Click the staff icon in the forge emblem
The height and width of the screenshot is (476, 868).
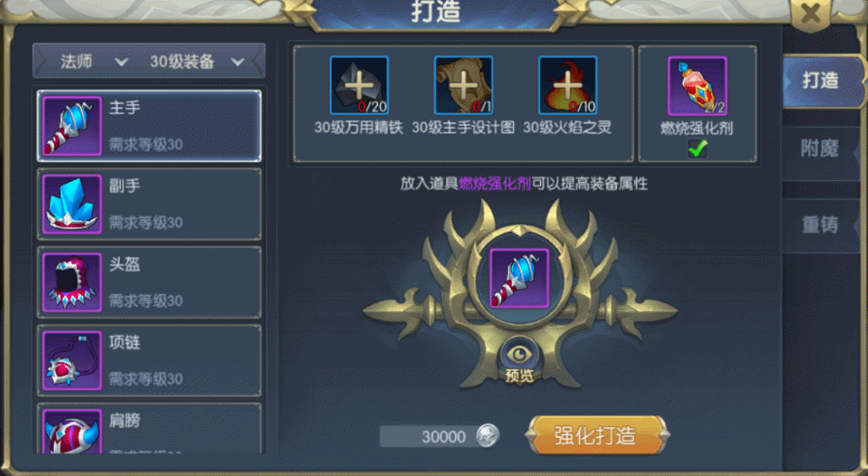519,278
